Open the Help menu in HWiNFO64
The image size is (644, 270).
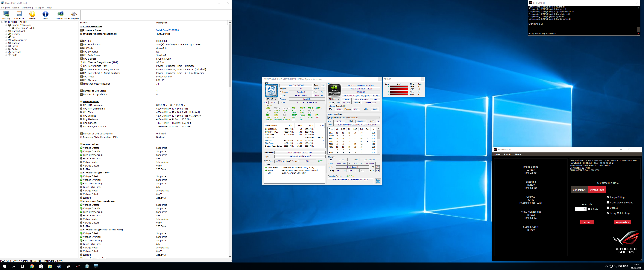[x=49, y=8]
